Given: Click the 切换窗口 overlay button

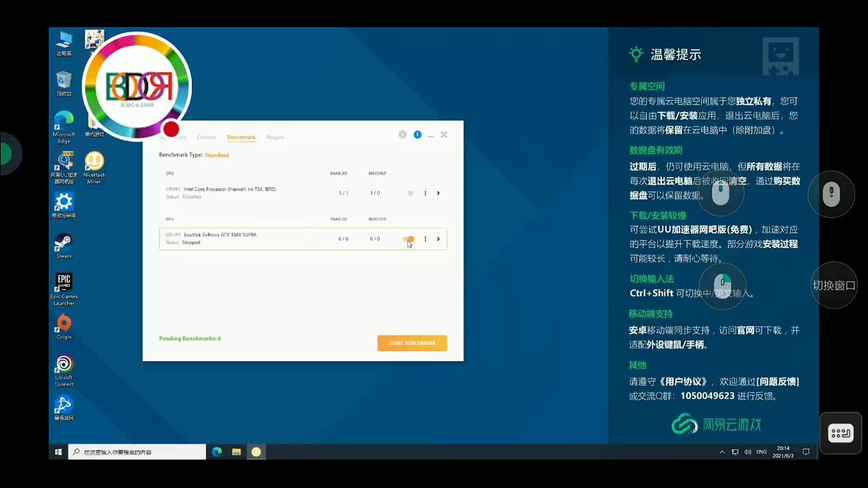Looking at the screenshot, I should pyautogui.click(x=834, y=285).
